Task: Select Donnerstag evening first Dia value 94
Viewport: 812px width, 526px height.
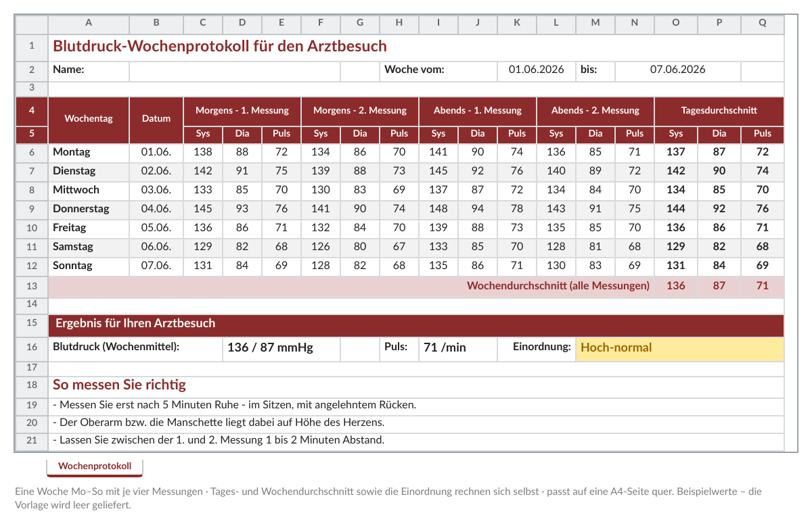Action: pyautogui.click(x=478, y=209)
